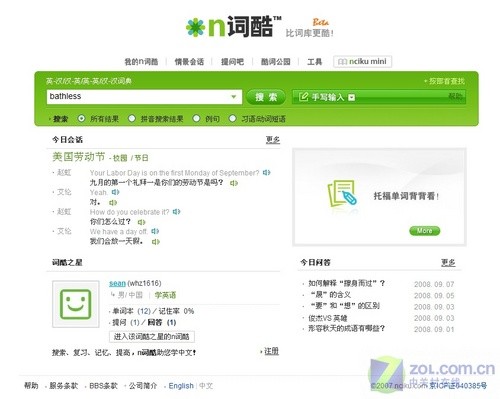Open footer 帮助 link
This screenshot has width=500, height=399.
click(x=31, y=386)
